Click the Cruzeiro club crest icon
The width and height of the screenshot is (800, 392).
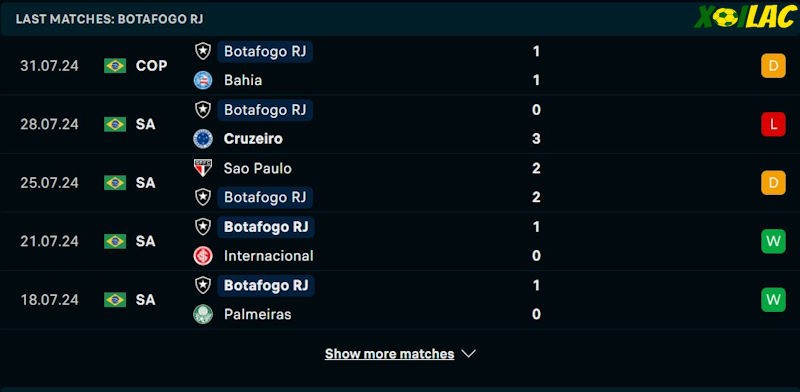click(x=203, y=139)
